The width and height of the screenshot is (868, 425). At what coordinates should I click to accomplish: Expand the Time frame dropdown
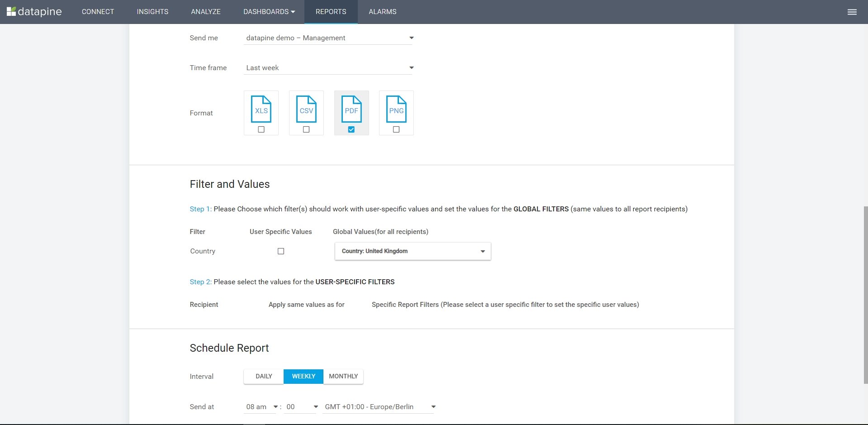(x=328, y=68)
